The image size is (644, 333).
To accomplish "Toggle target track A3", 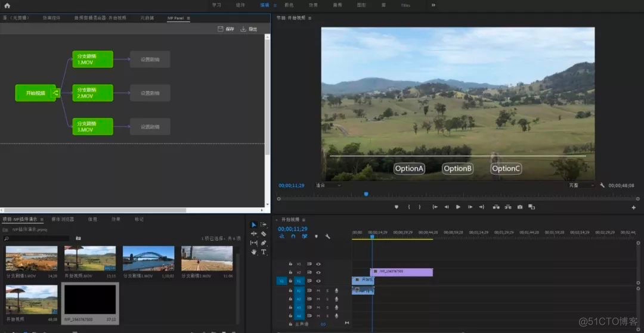I will [x=299, y=307].
